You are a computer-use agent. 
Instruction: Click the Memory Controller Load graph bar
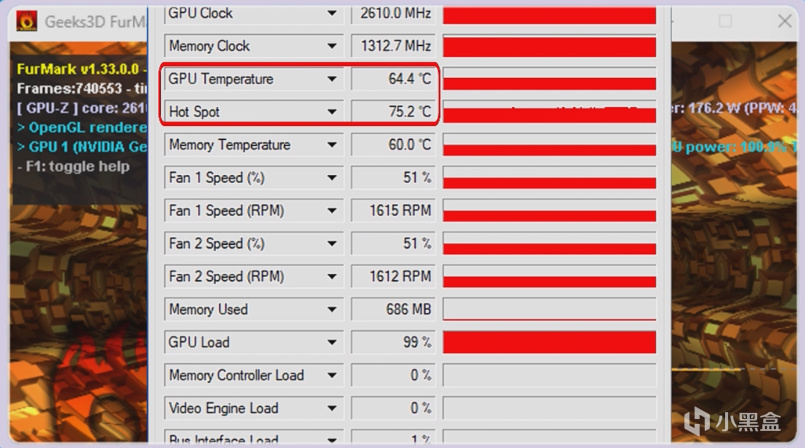click(x=549, y=375)
